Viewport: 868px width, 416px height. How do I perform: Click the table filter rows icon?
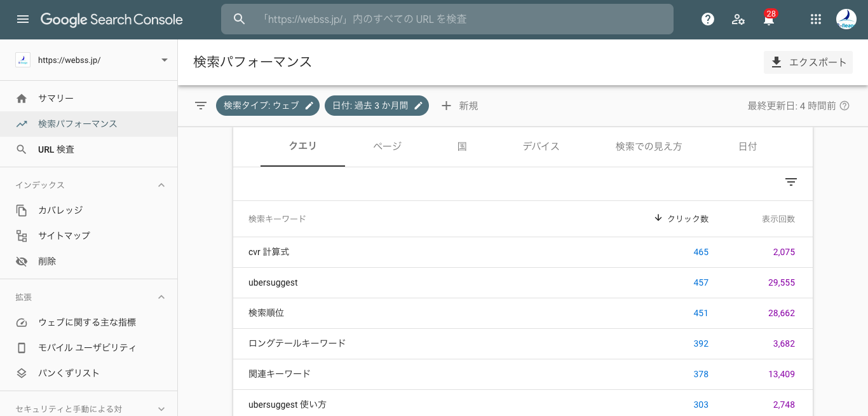[x=791, y=183]
